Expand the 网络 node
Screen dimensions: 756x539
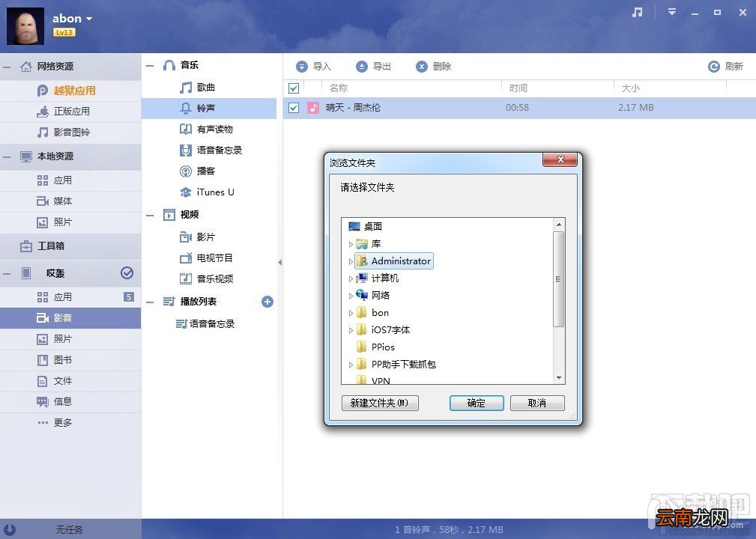pyautogui.click(x=351, y=296)
